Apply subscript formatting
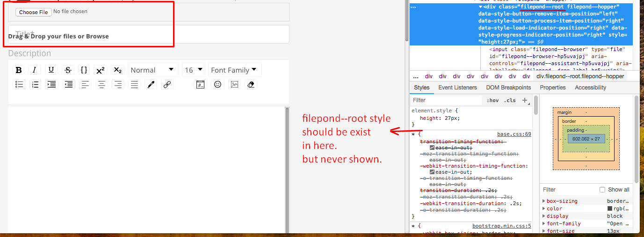Viewport: 644px width, 237px height. click(x=118, y=70)
